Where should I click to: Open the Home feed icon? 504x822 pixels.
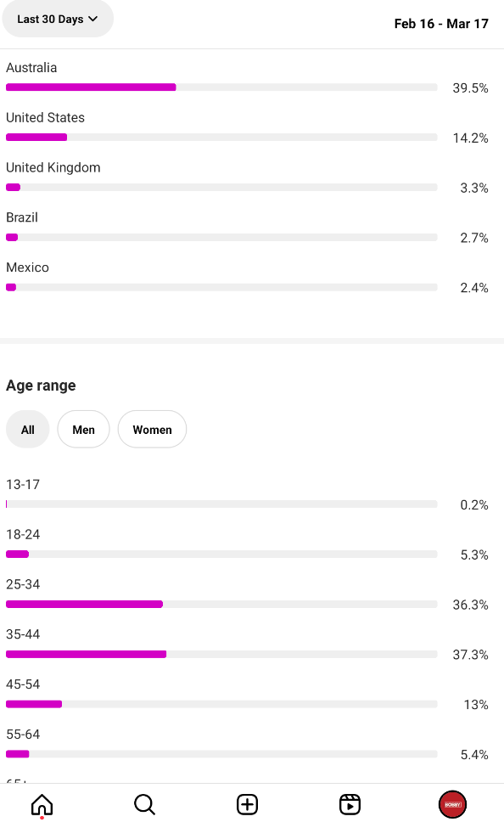[42, 805]
